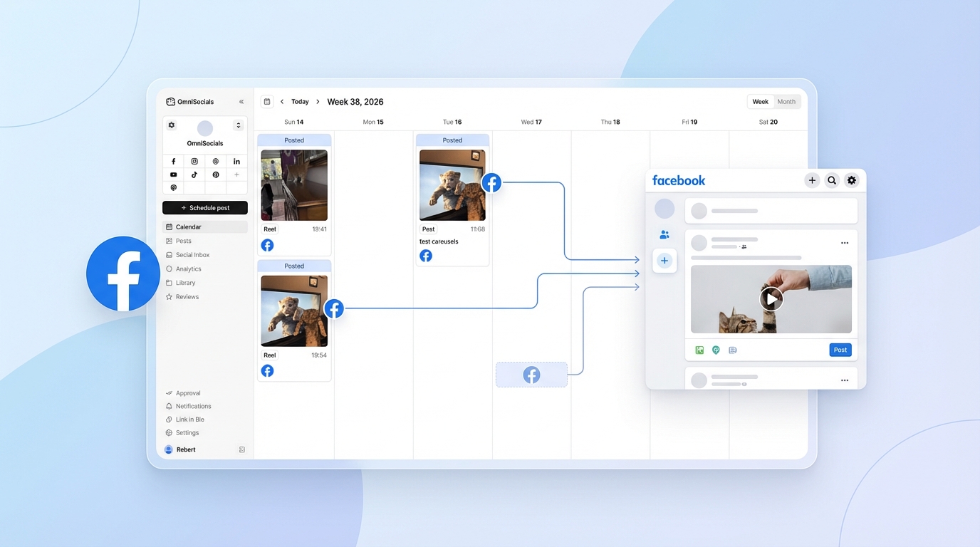
Task: Expand the OmniSocials account switcher
Action: pos(238,125)
